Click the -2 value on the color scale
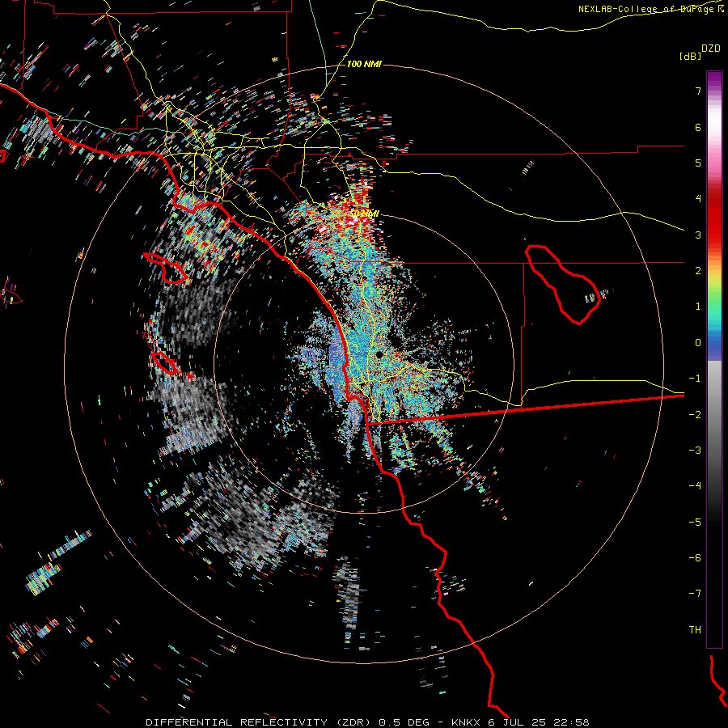The height and width of the screenshot is (728, 728). point(695,415)
